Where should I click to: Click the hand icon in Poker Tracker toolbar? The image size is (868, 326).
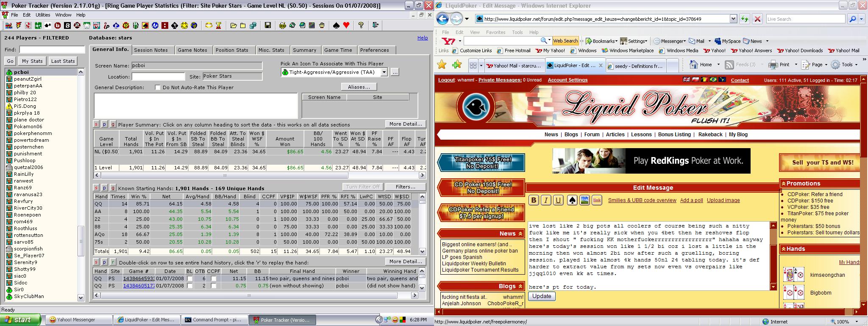coord(322,25)
